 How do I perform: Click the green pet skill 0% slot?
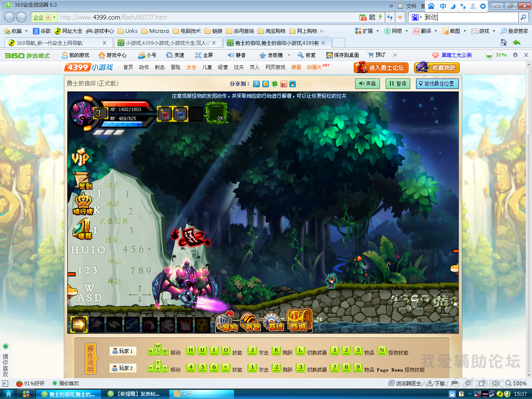coord(216,113)
